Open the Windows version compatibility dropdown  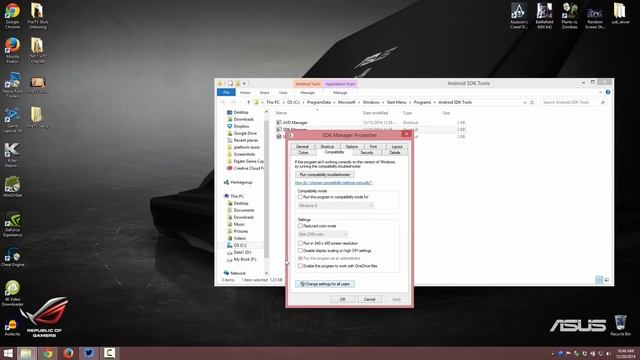(x=336, y=206)
